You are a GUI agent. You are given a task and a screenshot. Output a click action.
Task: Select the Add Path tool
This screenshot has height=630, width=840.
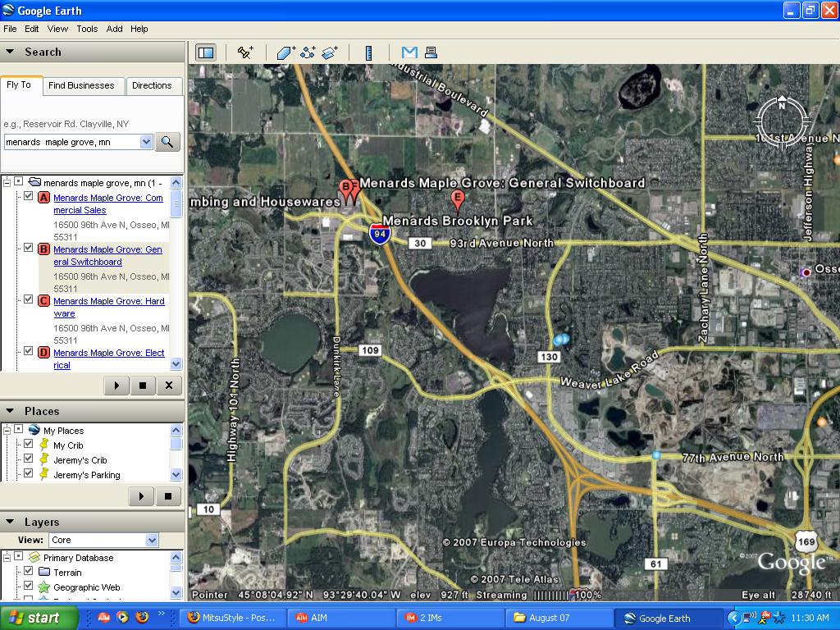tap(308, 52)
